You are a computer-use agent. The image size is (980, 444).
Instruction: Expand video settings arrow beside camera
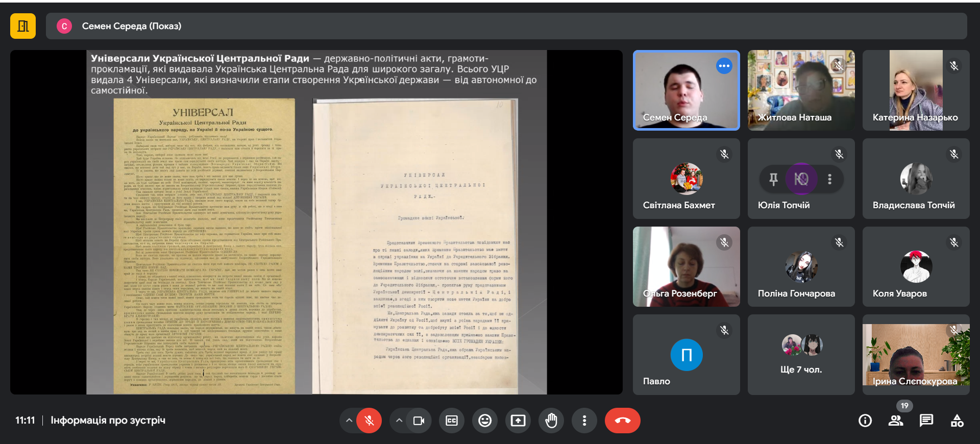point(399,421)
